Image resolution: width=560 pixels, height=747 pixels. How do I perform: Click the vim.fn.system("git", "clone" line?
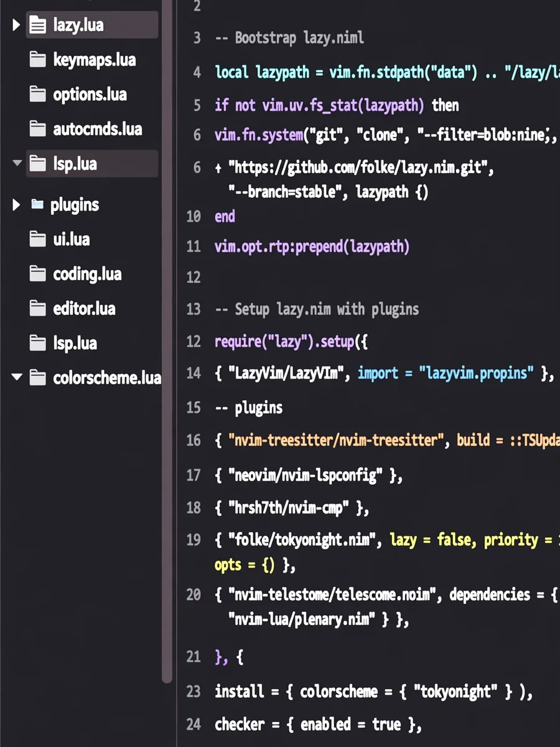click(x=385, y=135)
